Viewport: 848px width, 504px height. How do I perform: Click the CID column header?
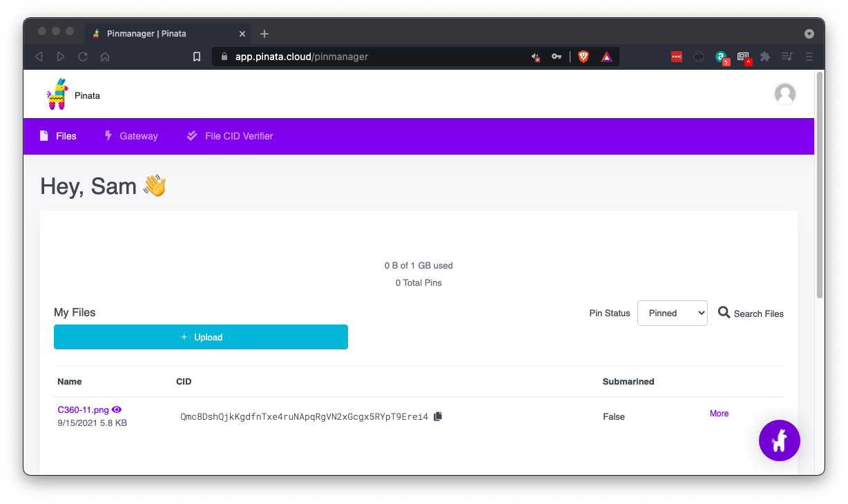click(184, 381)
